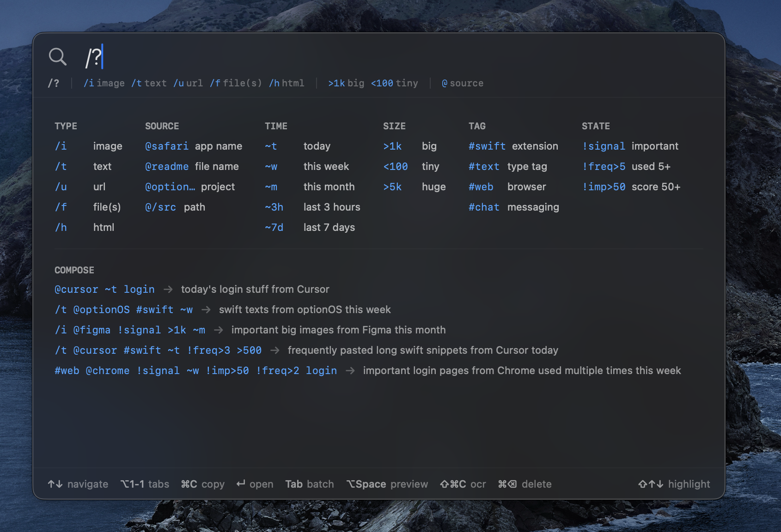This screenshot has width=781, height=532.
Task: Pick the /f file(s) filter chip
Action: 236,83
